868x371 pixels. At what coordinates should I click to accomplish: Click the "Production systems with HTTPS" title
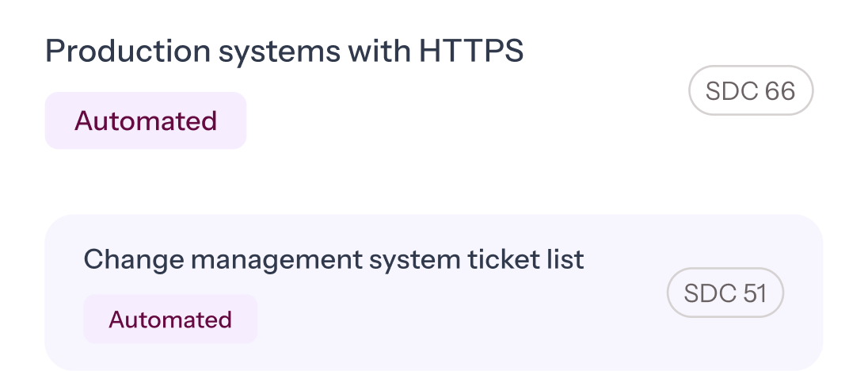coord(284,52)
